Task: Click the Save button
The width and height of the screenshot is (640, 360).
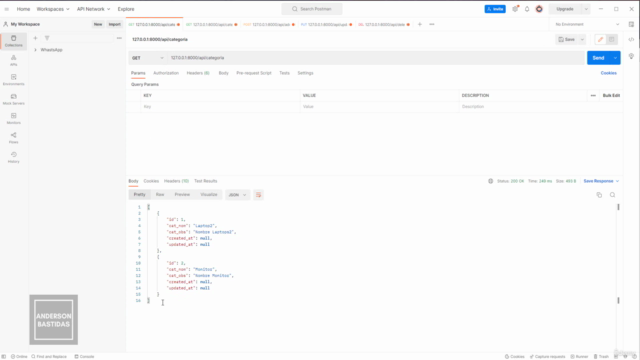Action: point(567,40)
